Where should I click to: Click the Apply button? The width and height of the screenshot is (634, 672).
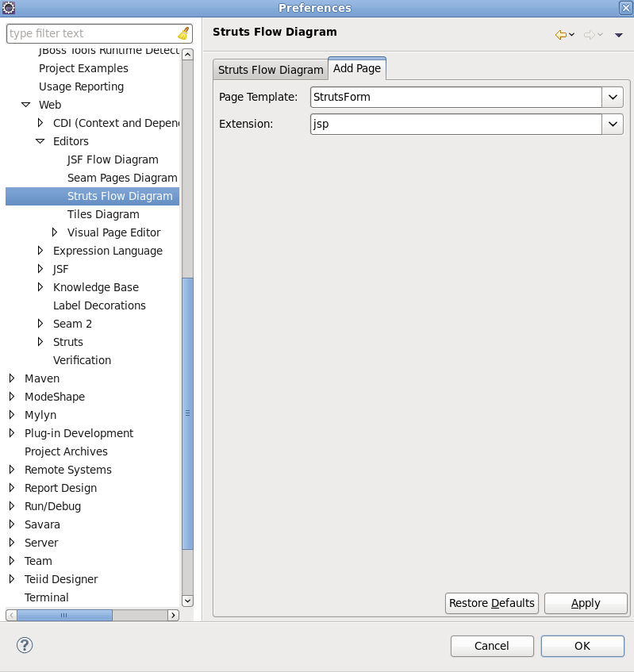(x=586, y=603)
